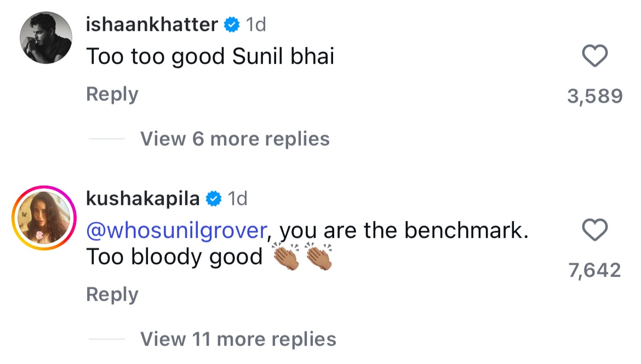This screenshot has width=641, height=364.
Task: Like ishaankhatter's comment with the heart
Action: 594,56
